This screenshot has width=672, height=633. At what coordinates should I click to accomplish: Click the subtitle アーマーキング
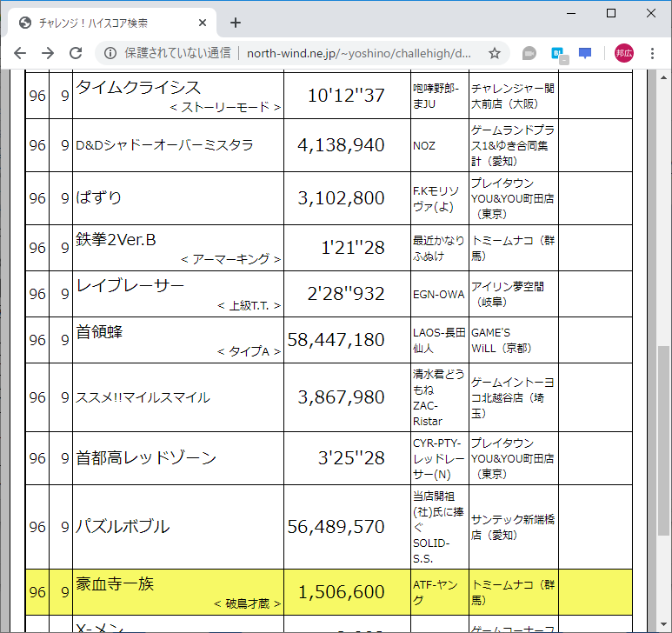coord(231,259)
